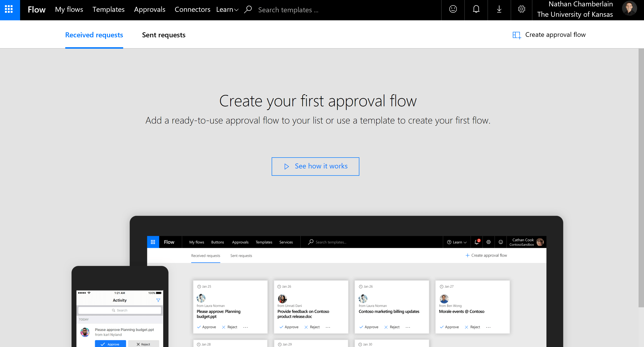Open the search templates field via magnifier icon
Viewport: 644px width, 347px height.
coord(248,9)
